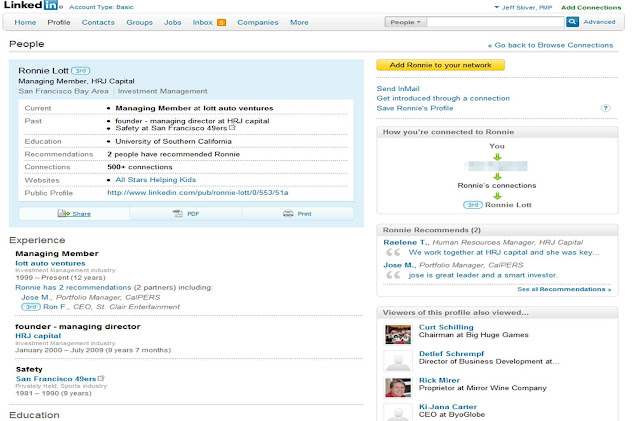Open Curt Schilling's profile photo
The width and height of the screenshot is (640, 421).
tap(398, 334)
